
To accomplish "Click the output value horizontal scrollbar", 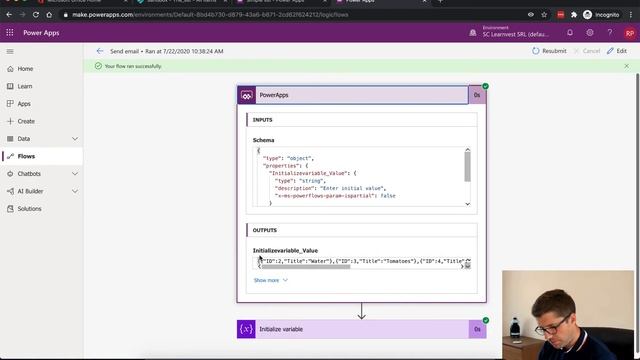I will click(306, 267).
